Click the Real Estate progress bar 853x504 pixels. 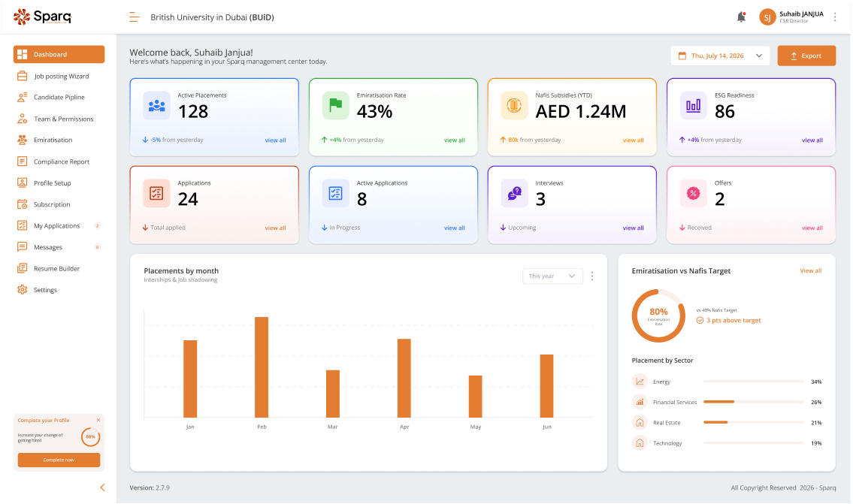point(754,422)
